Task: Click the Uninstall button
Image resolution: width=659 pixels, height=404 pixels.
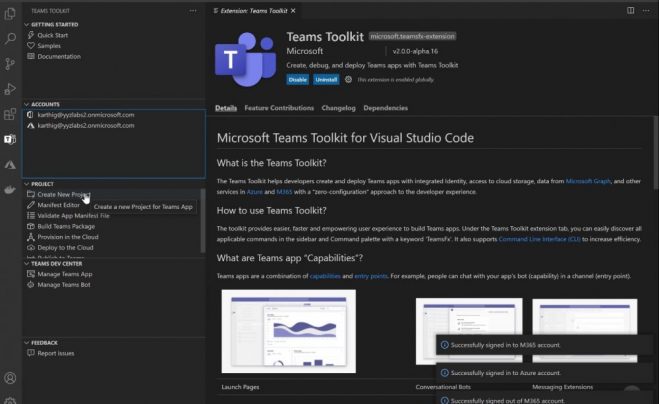Action: (x=326, y=79)
